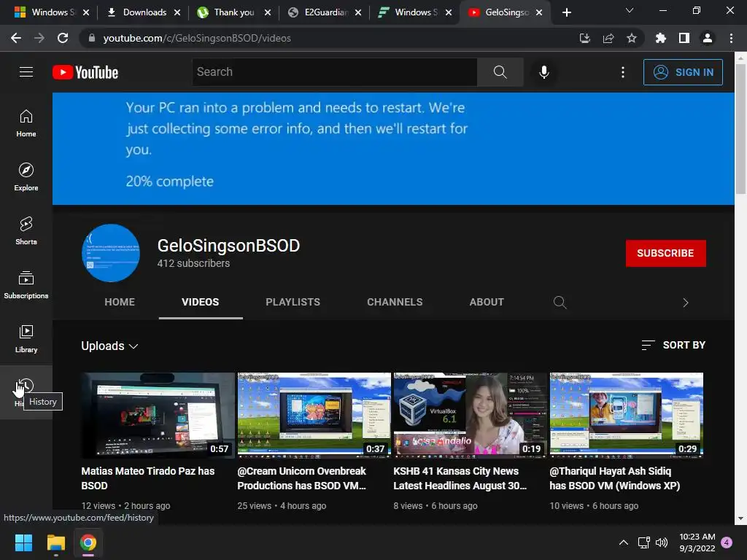Click the page vertical scrollbar

coord(740,128)
